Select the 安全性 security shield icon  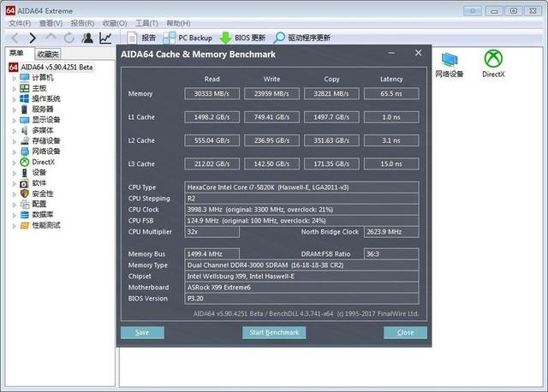tap(25, 193)
